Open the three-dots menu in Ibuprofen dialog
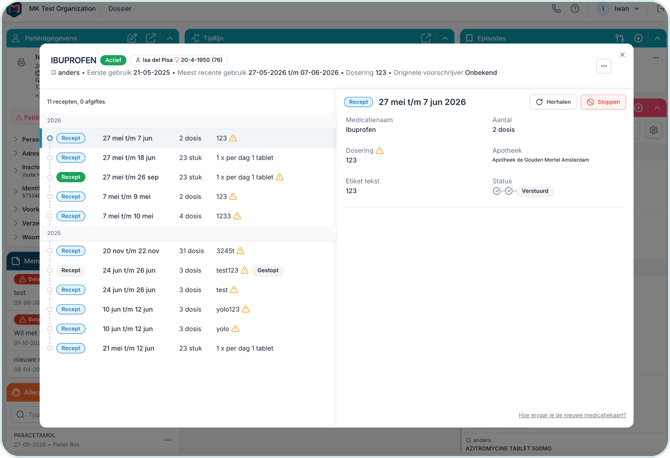 pyautogui.click(x=603, y=66)
